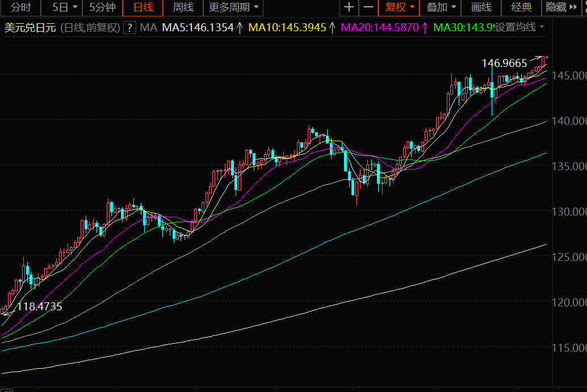Click the 145.000 price axis label
This screenshot has height=392, width=587.
tap(569, 75)
